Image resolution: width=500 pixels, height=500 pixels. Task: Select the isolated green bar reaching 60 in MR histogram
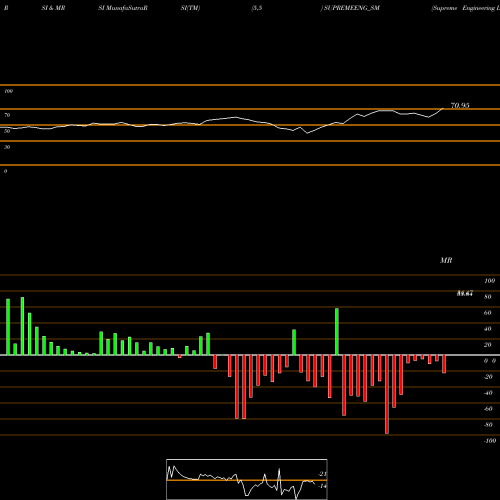point(337,332)
